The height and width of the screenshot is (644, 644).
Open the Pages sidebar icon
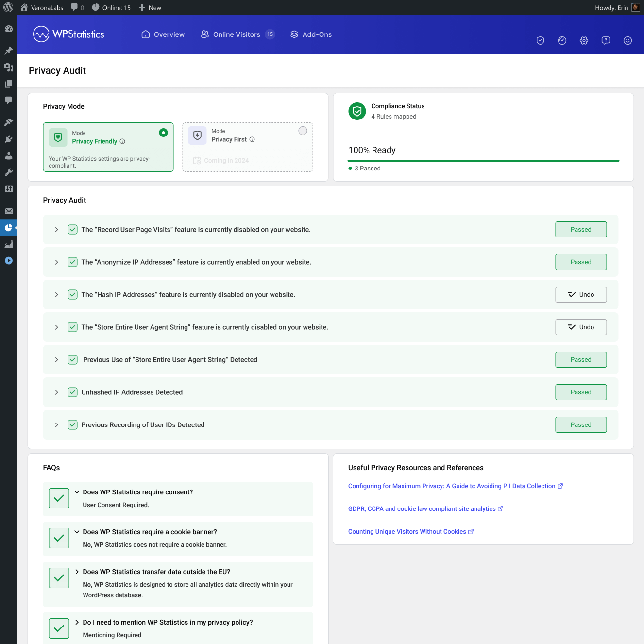9,84
